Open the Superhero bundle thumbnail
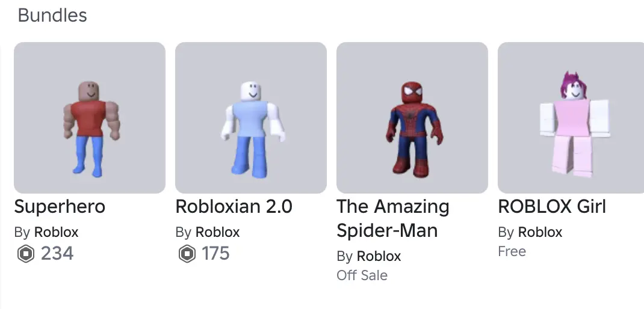This screenshot has height=309, width=644. (90, 118)
